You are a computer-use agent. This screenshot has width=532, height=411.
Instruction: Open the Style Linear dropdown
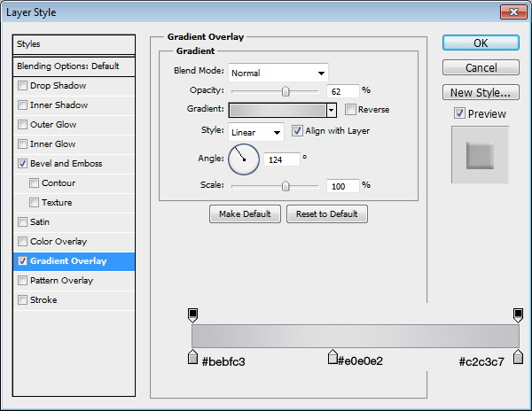[x=255, y=131]
